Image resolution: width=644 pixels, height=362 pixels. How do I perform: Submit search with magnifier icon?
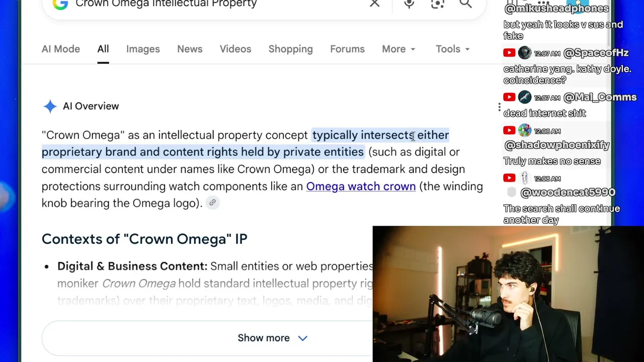pos(465,4)
